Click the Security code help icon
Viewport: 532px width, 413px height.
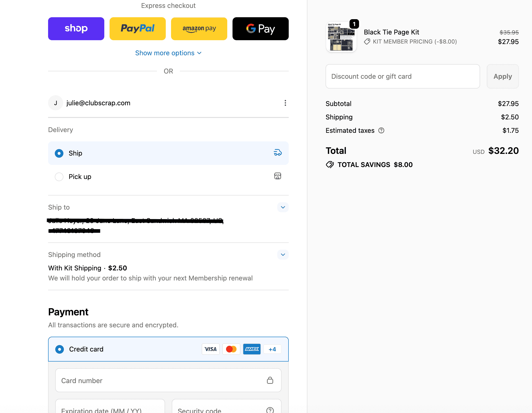coord(270,410)
